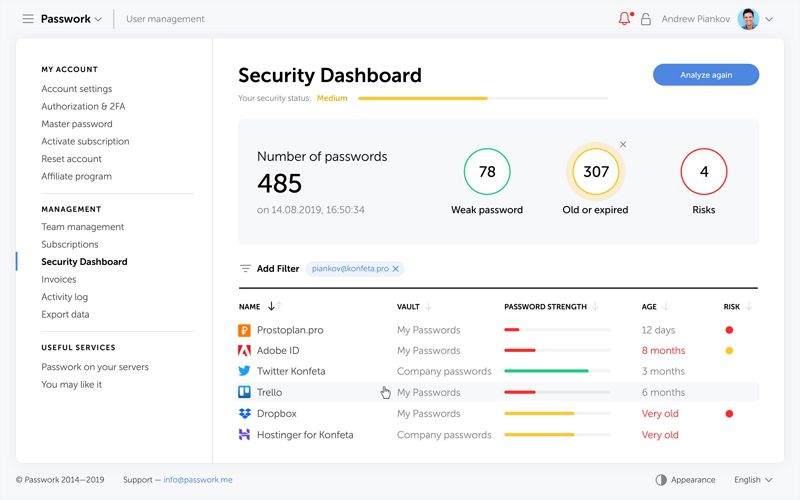Click the Add Filter icon
Viewport: 800px width, 500px height.
click(x=245, y=269)
